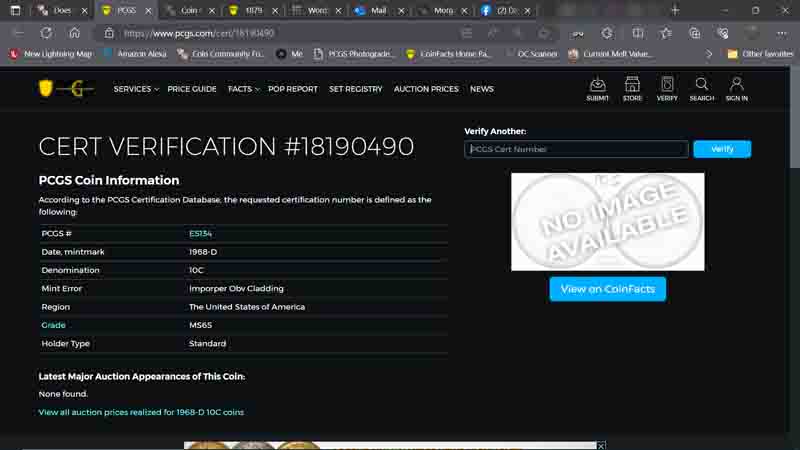The width and height of the screenshot is (800, 450).
Task: Open the browser extensions icon
Action: 607,33
